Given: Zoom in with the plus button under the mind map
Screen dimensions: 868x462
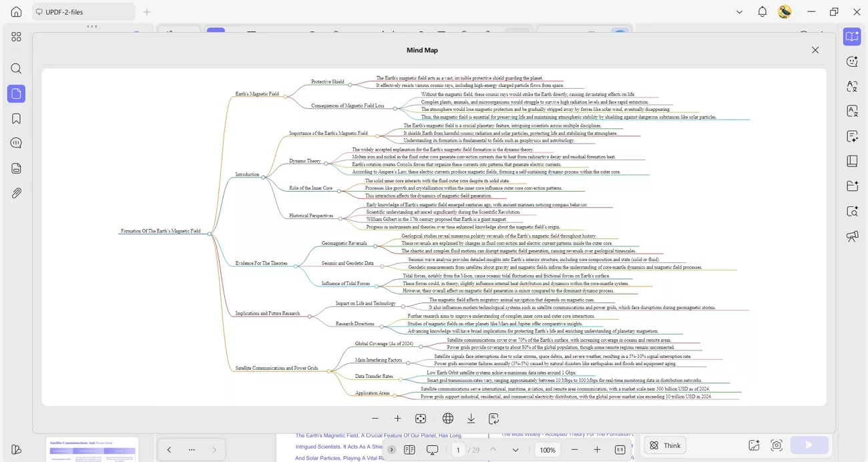Looking at the screenshot, I should pos(397,418).
